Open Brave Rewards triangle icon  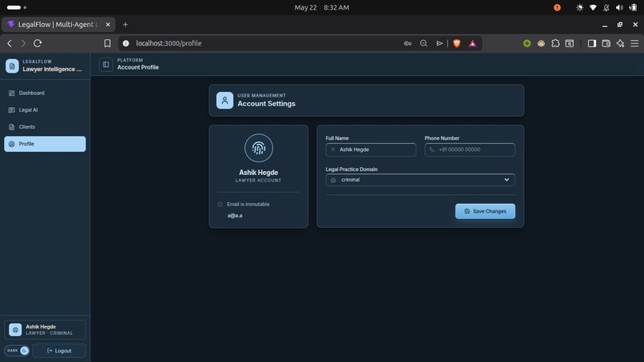pos(473,43)
